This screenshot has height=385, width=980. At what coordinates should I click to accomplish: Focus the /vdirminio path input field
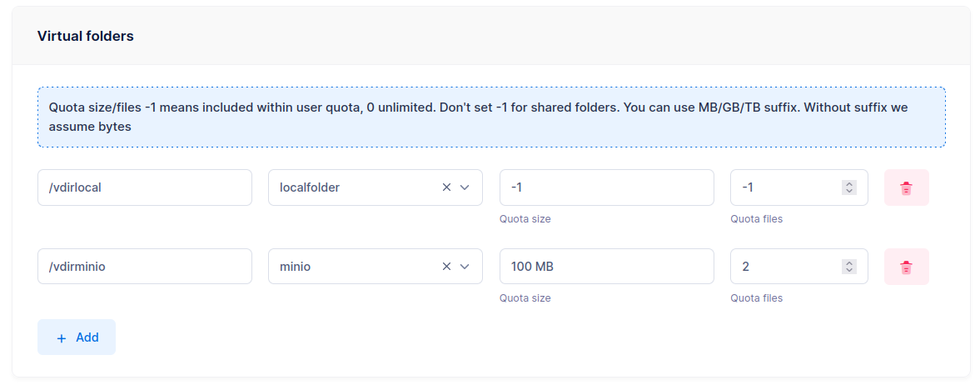(x=144, y=267)
